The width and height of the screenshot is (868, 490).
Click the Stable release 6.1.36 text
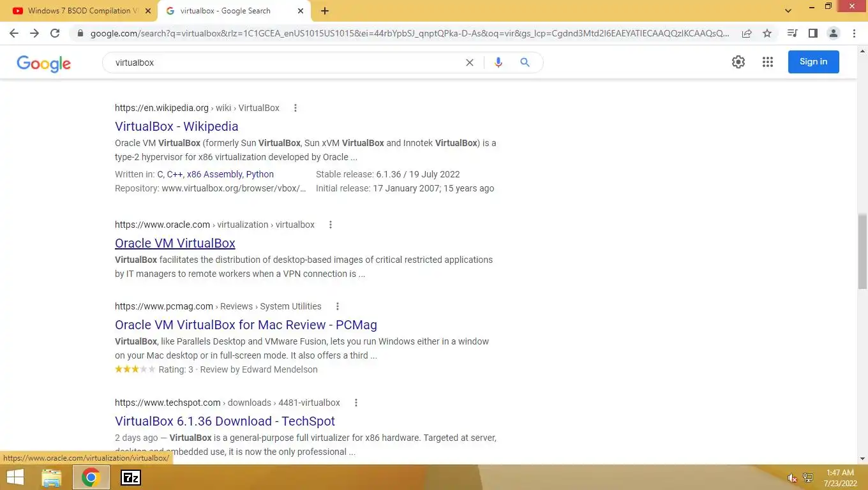pos(388,174)
